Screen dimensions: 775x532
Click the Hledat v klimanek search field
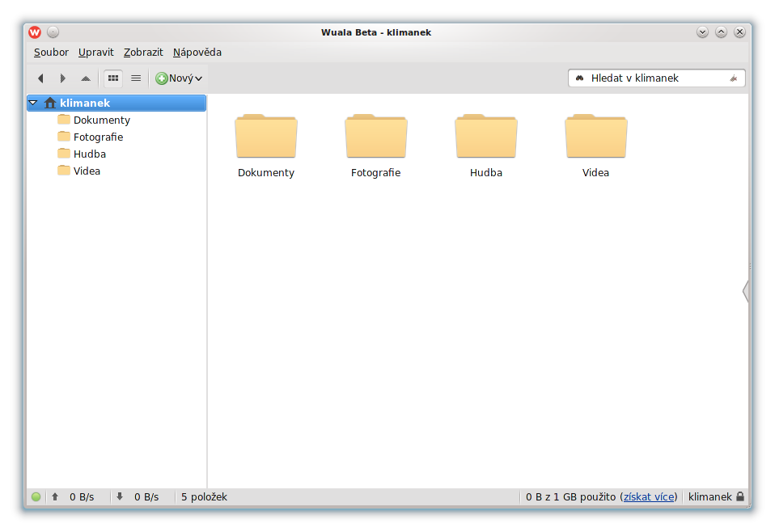point(657,78)
